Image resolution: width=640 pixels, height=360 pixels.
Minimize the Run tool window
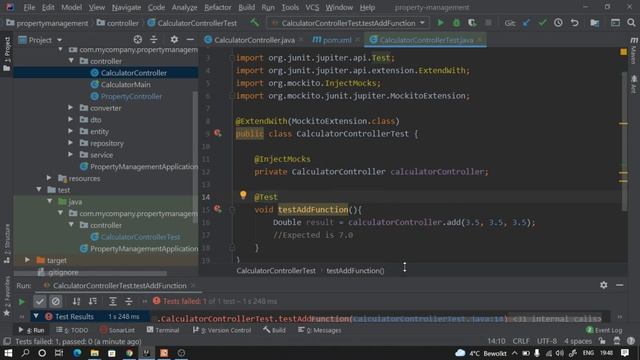click(619, 285)
